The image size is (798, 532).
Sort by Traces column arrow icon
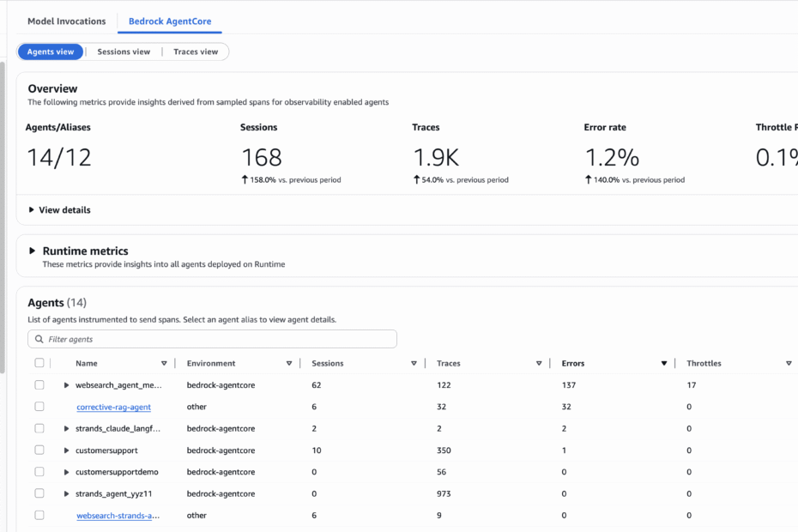pyautogui.click(x=539, y=364)
